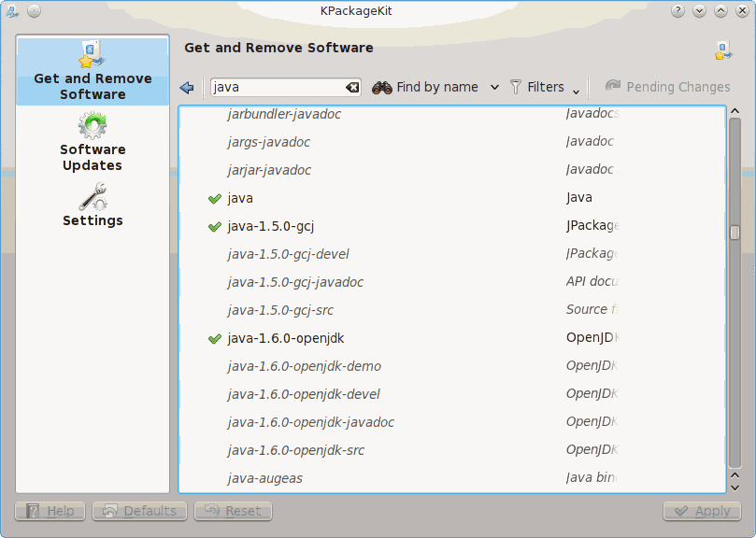Screen dimensions: 756x538
Task: Click the lower scrollbar up arrow
Action: [735, 475]
